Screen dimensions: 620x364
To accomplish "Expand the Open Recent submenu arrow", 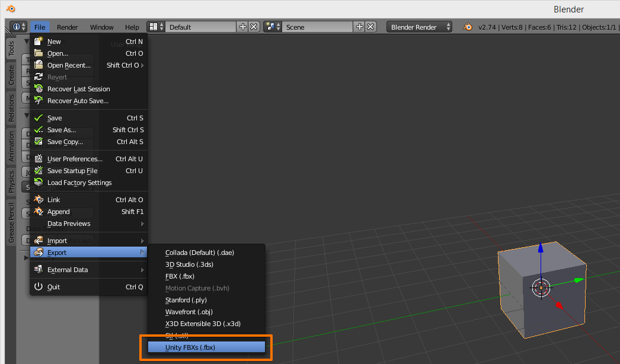I will click(142, 65).
